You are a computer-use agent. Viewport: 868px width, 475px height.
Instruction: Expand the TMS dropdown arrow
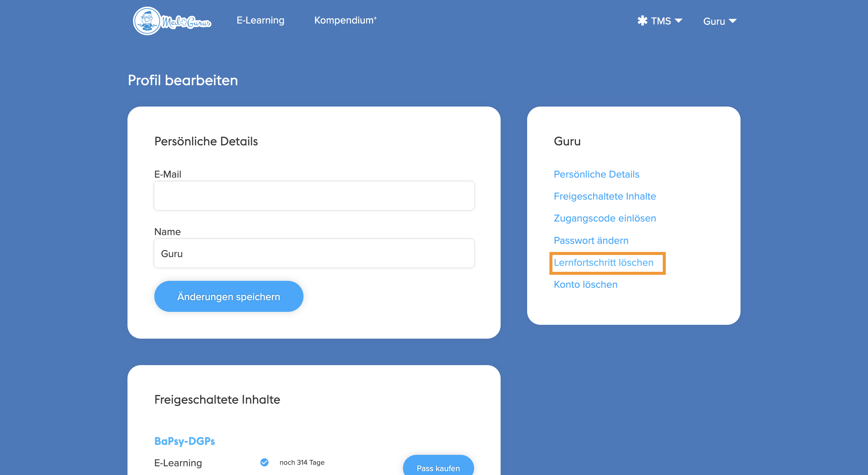[679, 21]
